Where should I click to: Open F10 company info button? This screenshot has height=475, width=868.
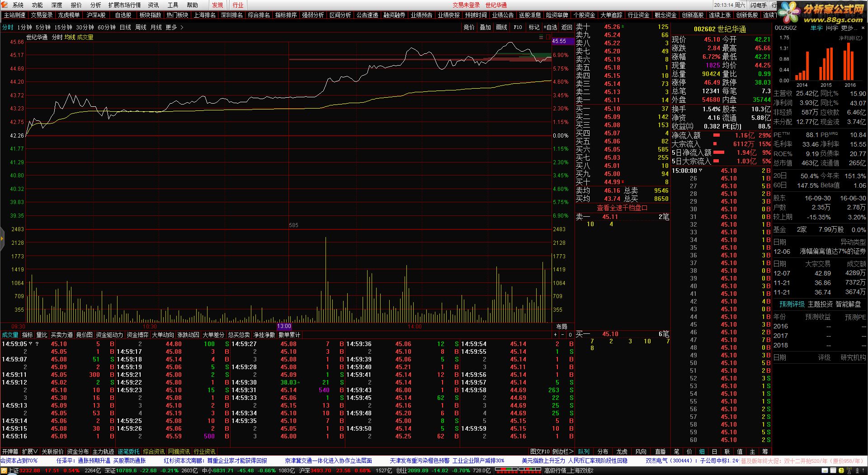click(x=518, y=27)
